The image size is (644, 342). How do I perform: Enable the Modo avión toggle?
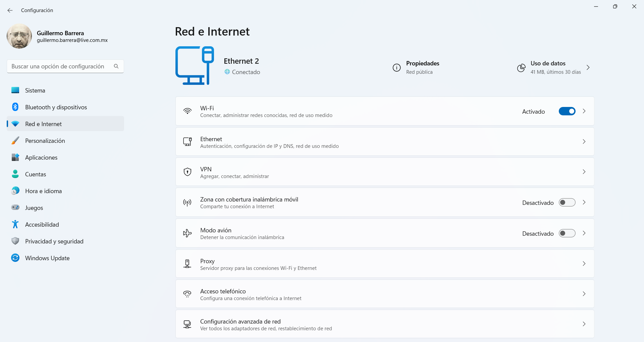(567, 233)
